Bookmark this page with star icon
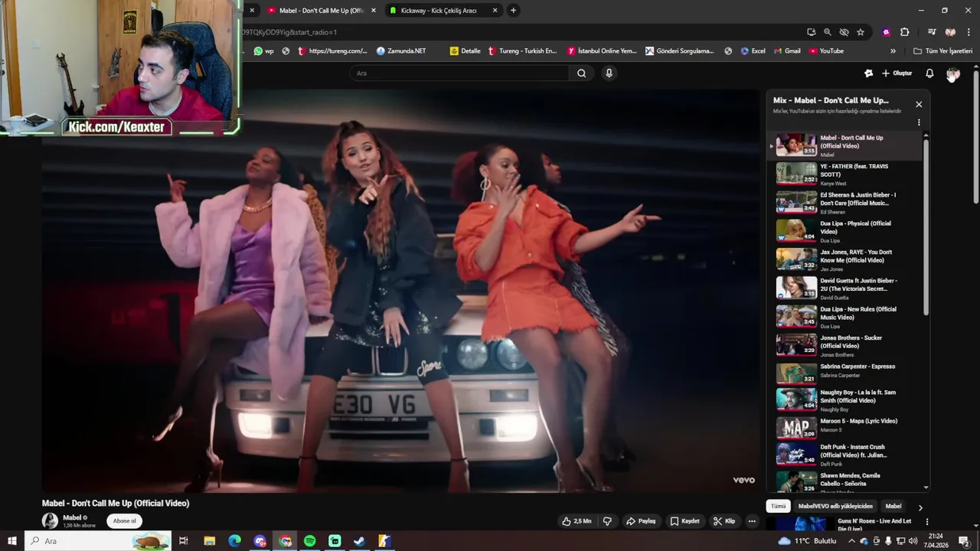This screenshot has width=980, height=551. [861, 32]
